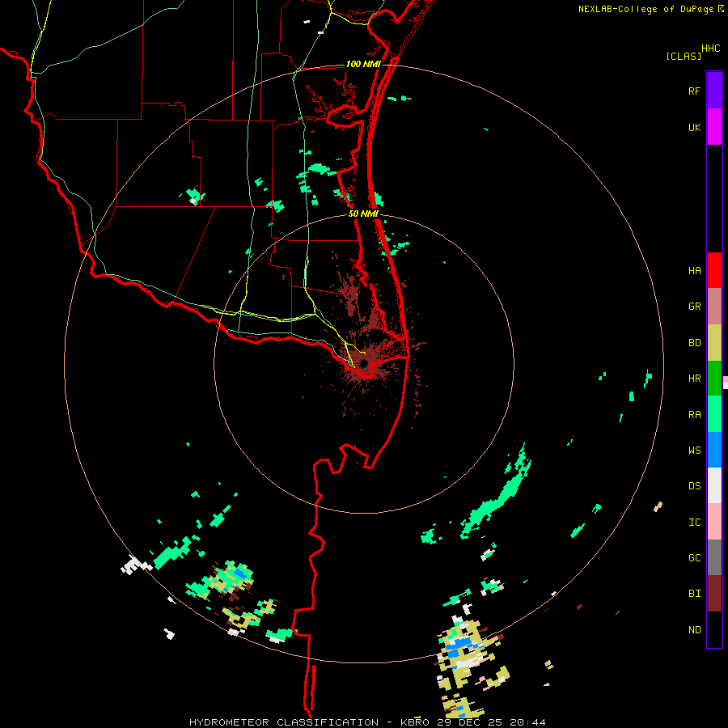Click the 'IC' legend label
This screenshot has height=728, width=728.
pyautogui.click(x=694, y=523)
